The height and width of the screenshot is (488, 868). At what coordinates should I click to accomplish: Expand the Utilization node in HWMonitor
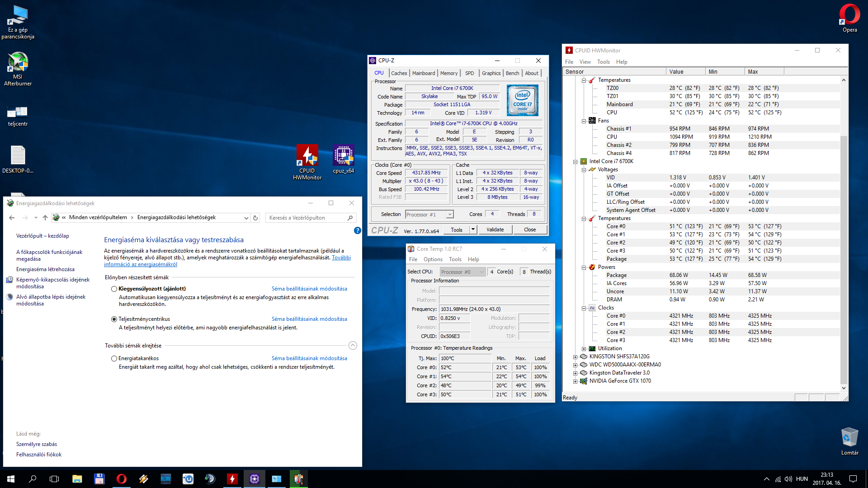pyautogui.click(x=584, y=348)
